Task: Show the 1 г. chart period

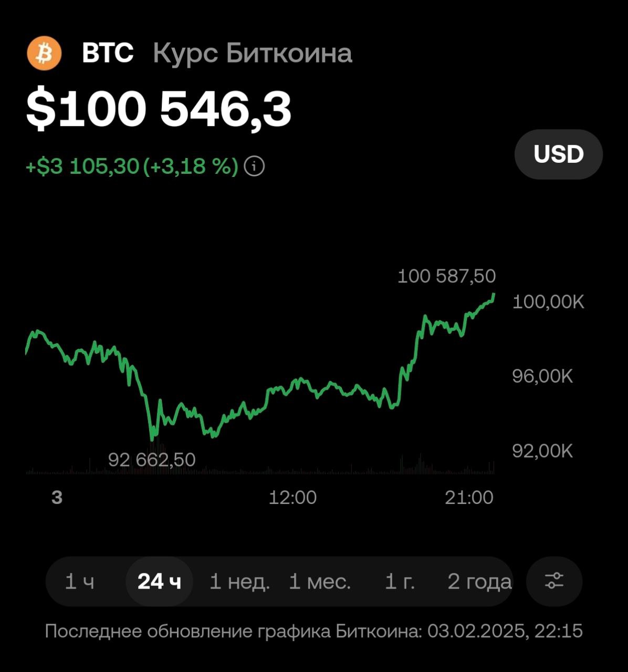Action: click(x=400, y=582)
